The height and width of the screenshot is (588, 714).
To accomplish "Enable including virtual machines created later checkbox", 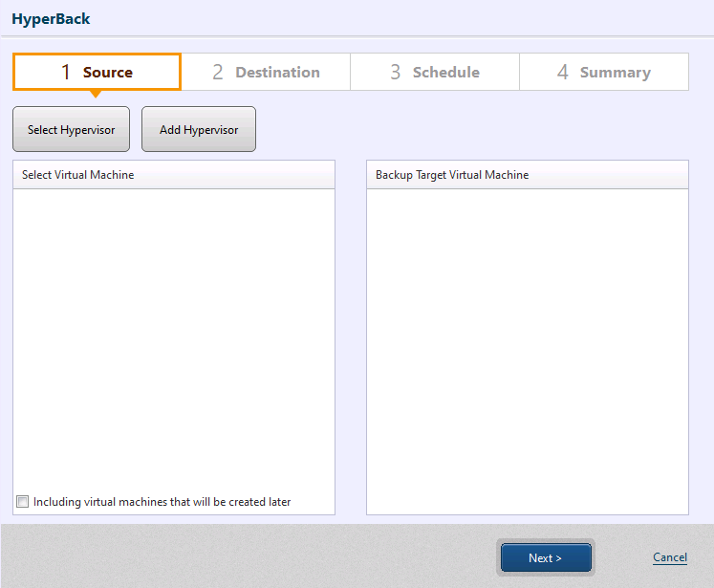I will pos(23,502).
